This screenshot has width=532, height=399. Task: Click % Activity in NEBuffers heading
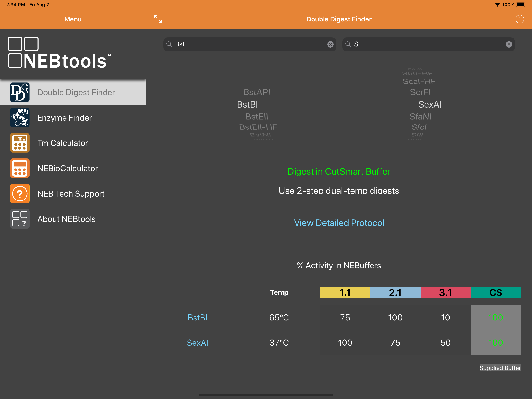click(x=339, y=265)
